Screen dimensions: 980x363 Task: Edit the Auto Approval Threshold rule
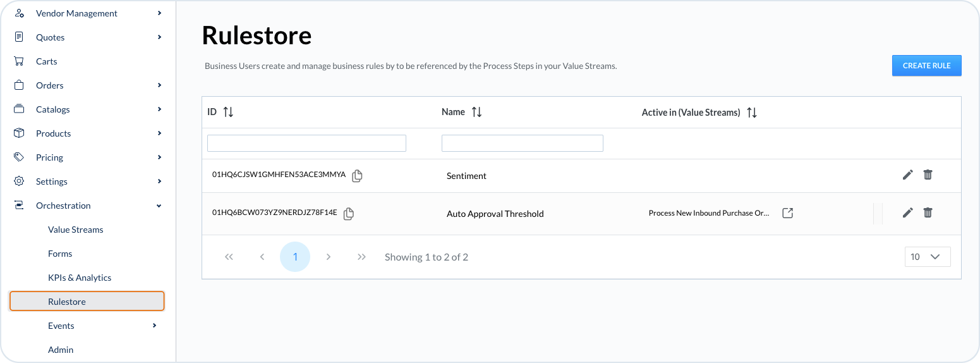(907, 213)
